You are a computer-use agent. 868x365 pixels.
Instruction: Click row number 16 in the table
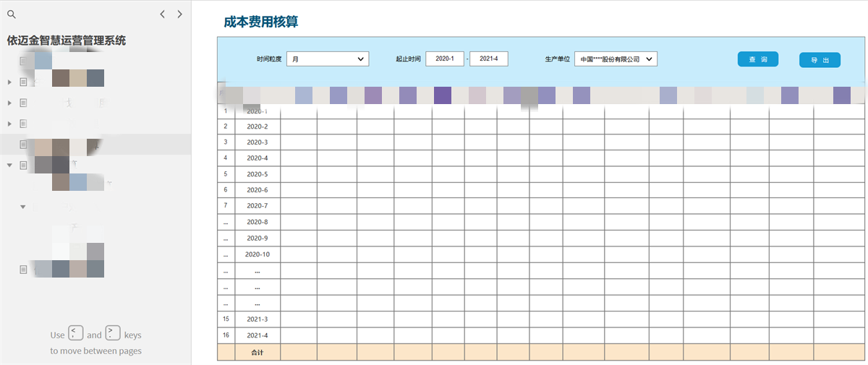(226, 335)
